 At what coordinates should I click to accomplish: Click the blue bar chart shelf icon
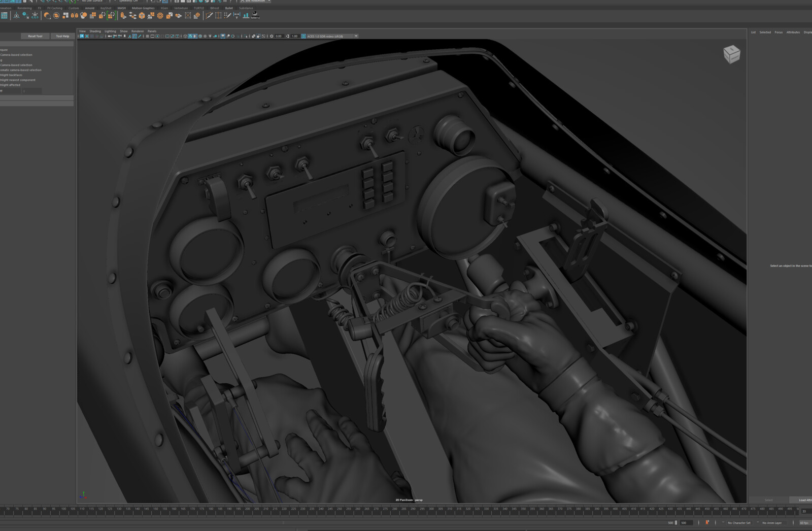(x=246, y=16)
